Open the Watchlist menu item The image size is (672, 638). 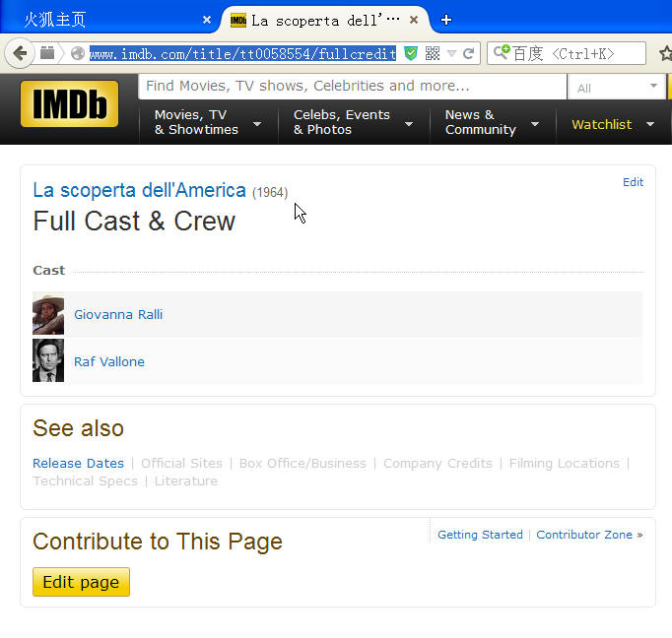602,125
